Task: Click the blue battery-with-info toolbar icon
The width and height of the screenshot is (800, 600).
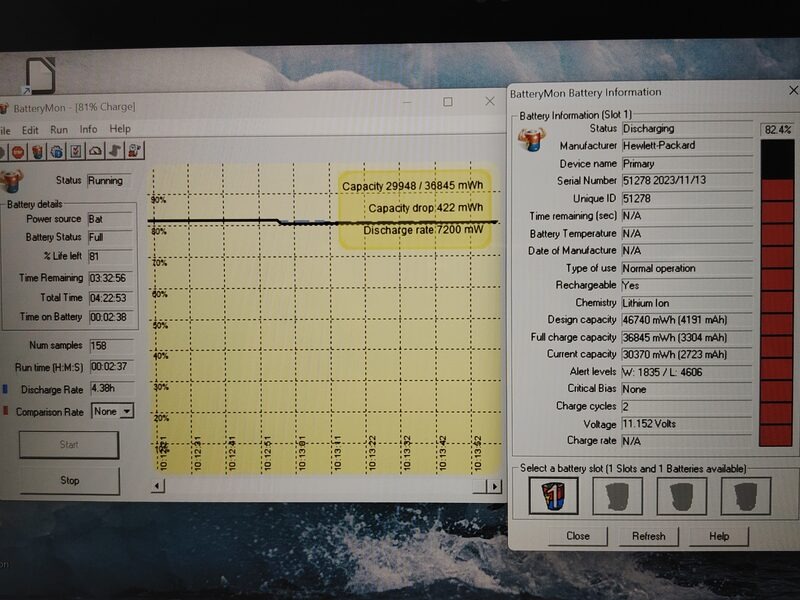Action: (57, 152)
